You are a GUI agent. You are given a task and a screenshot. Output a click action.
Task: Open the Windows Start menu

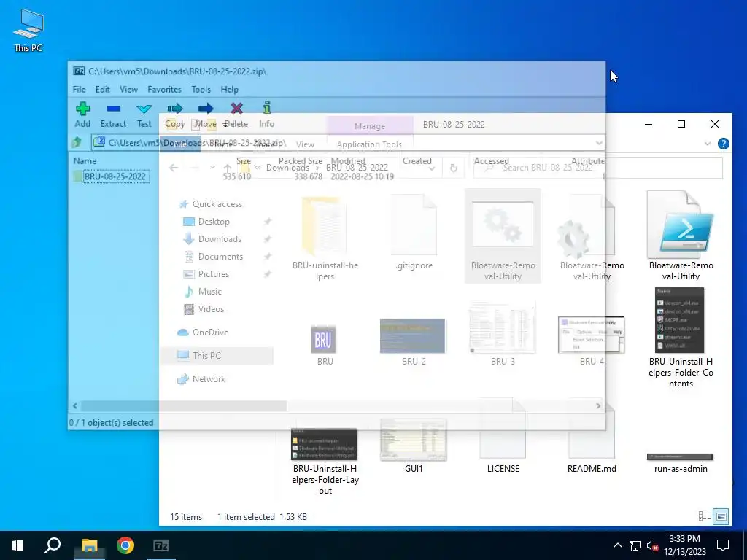click(18, 545)
